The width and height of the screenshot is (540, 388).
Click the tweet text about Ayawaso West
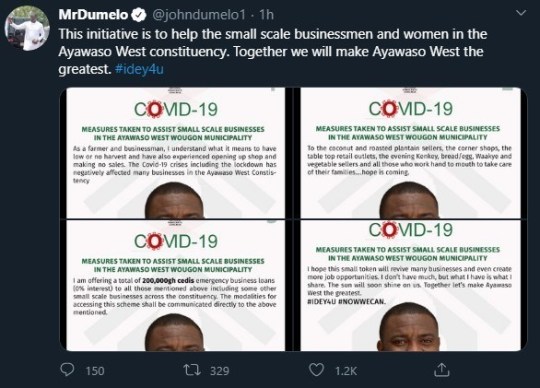pos(272,52)
